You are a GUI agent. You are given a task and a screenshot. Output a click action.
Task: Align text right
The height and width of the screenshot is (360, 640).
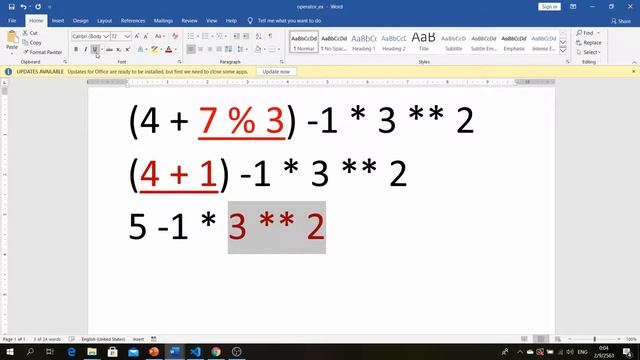tap(210, 49)
